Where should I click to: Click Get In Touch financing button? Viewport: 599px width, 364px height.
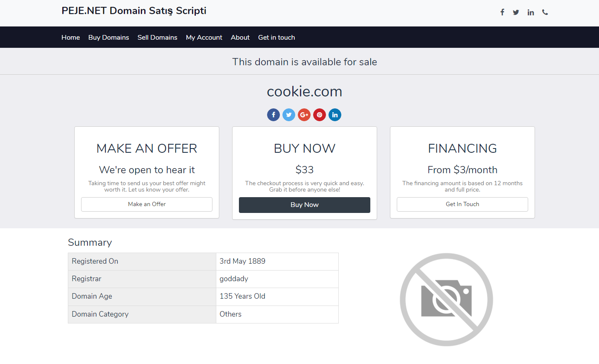point(462,204)
